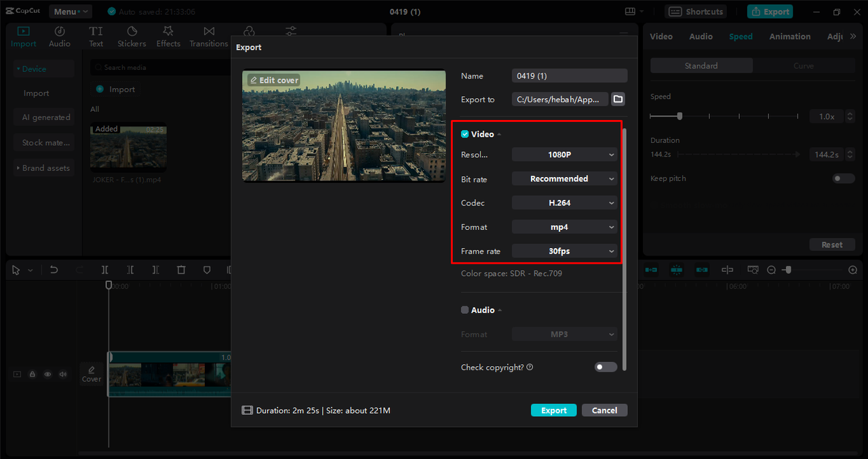The width and height of the screenshot is (868, 459).
Task: Expand Brand assets in sidebar
Action: (44, 168)
